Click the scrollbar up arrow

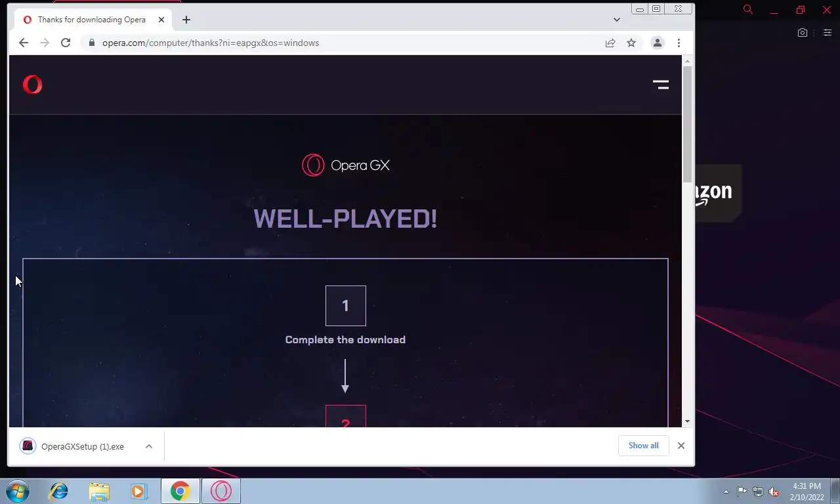687,61
